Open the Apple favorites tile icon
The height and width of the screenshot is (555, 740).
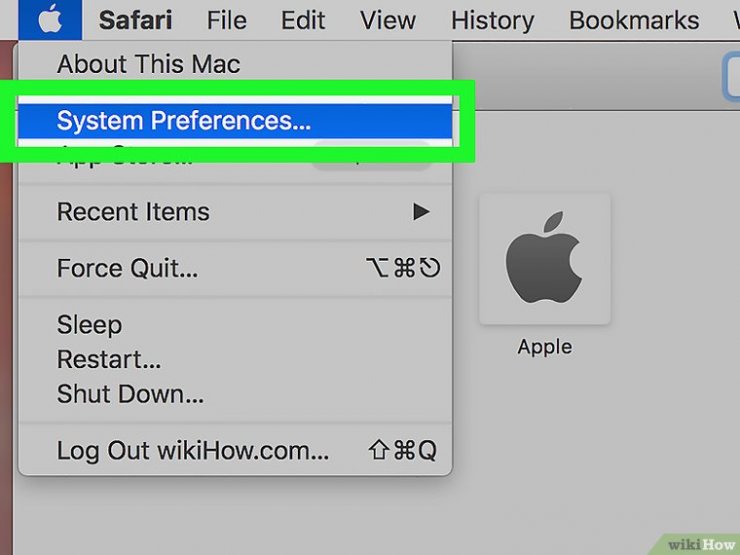[545, 259]
